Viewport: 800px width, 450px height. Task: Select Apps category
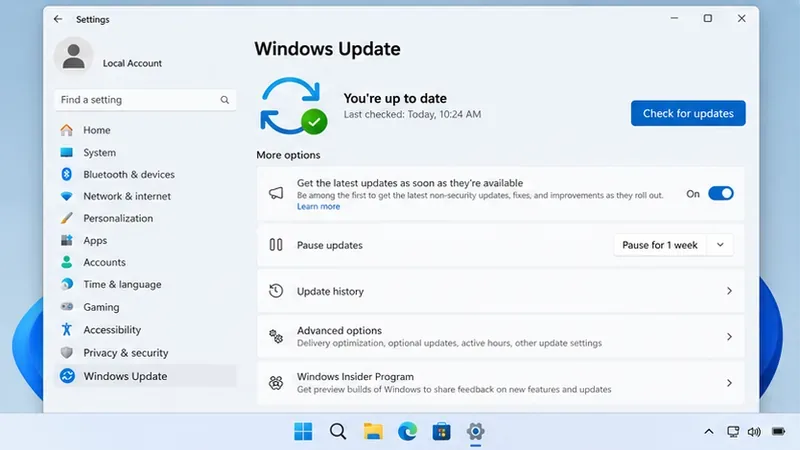coord(95,240)
